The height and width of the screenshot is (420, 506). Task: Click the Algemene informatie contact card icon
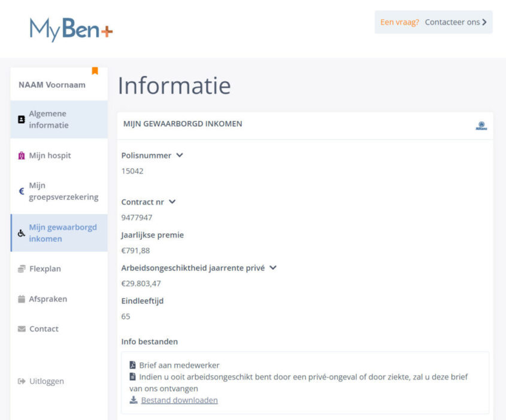point(22,120)
